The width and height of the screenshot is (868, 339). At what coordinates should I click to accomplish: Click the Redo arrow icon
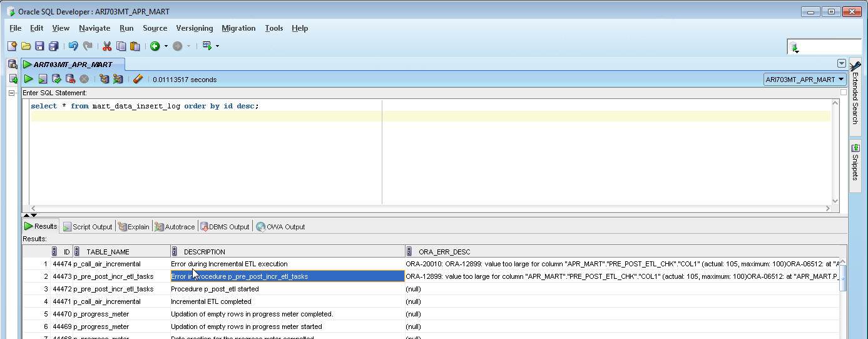click(88, 46)
